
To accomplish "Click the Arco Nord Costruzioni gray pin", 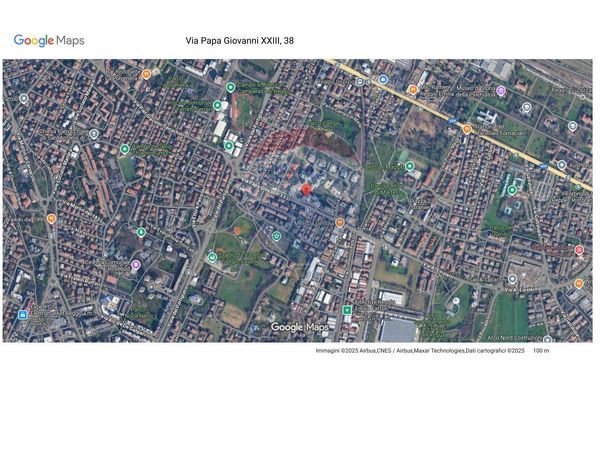I will coord(548,339).
